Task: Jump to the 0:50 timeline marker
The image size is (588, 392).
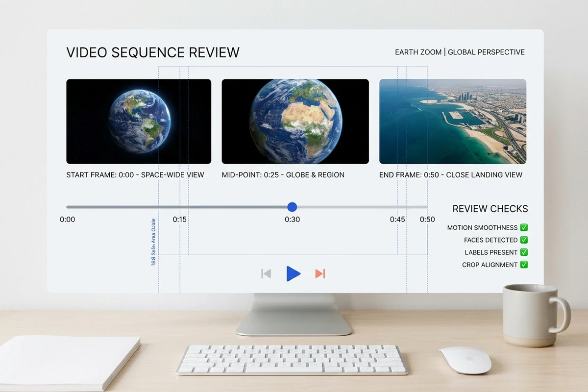Action: tap(427, 220)
